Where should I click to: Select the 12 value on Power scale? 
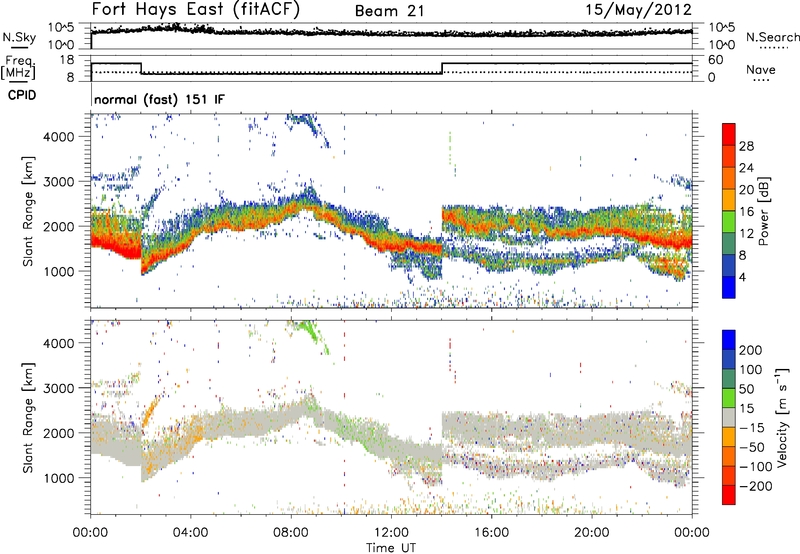[746, 234]
